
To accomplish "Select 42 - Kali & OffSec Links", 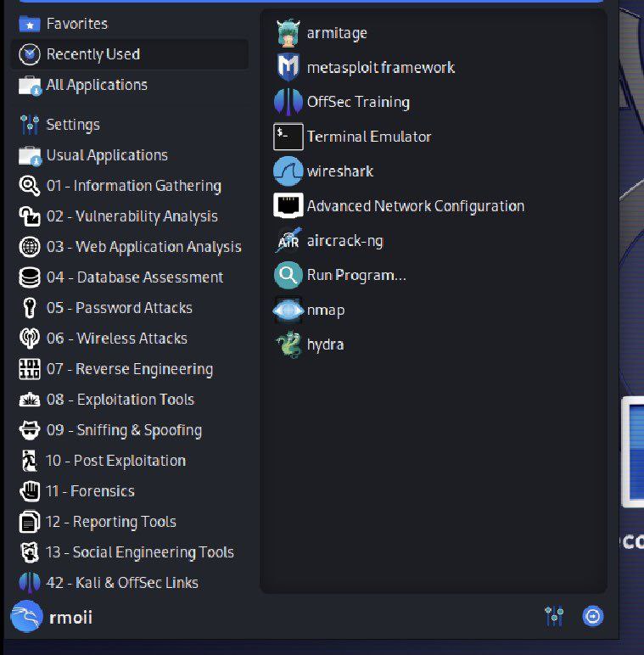I will click(130, 583).
